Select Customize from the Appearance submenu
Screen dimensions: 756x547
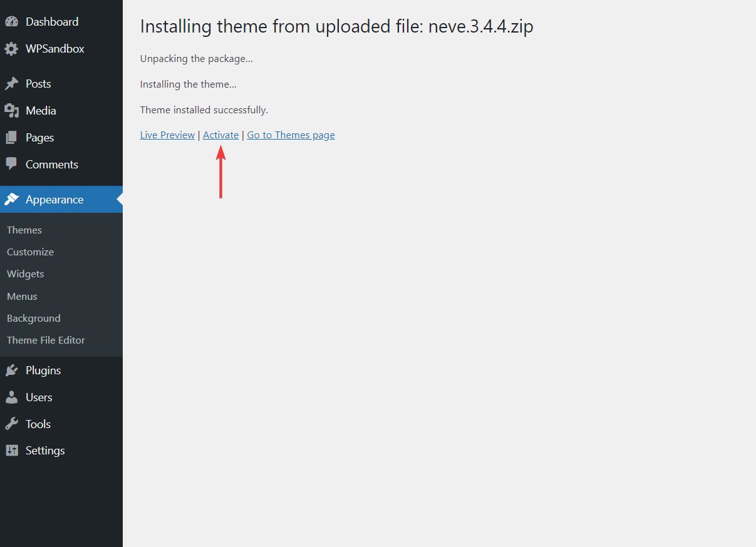pyautogui.click(x=29, y=252)
